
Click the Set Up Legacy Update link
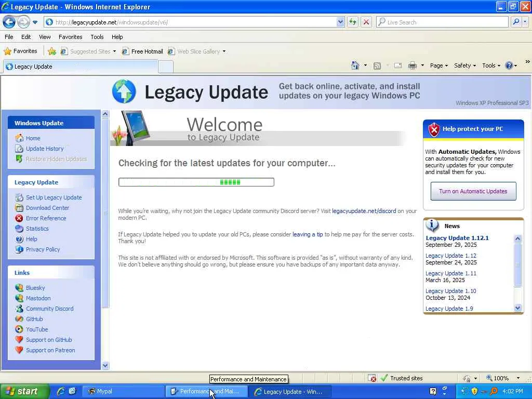coord(54,197)
